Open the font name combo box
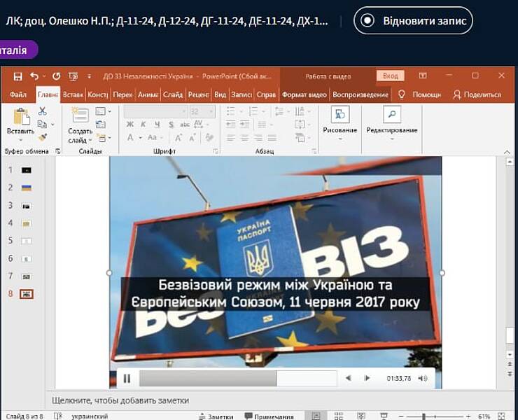The width and height of the screenshot is (518, 420). click(x=155, y=112)
